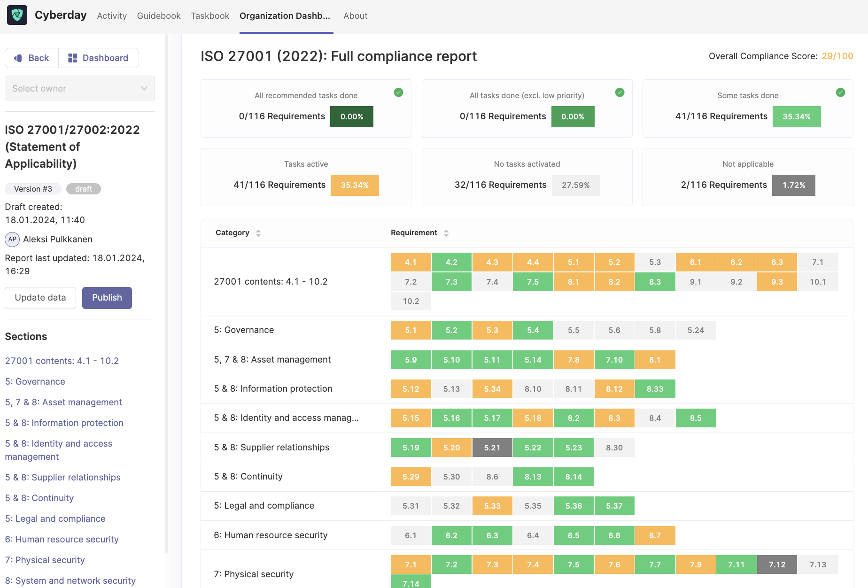Click the AP avatar for Aleksi Pulkkanen
The image size is (868, 588).
point(12,239)
